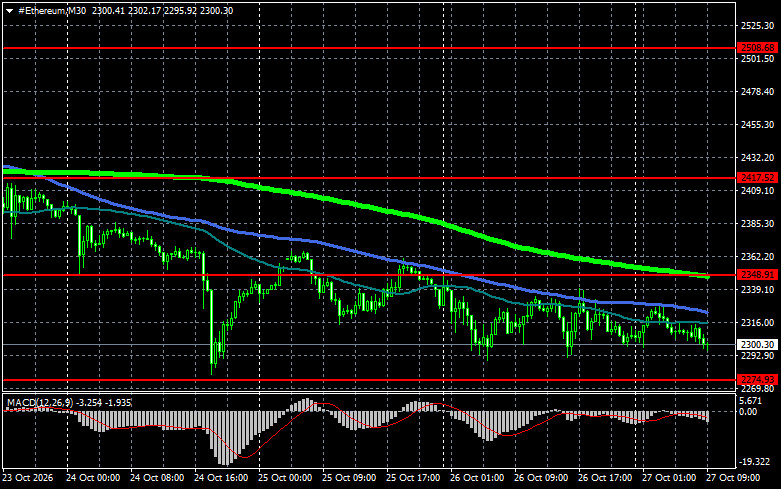This screenshot has height=489, width=781.
Task: Select the 25 Oct 09:00 time marker
Action: (x=349, y=478)
